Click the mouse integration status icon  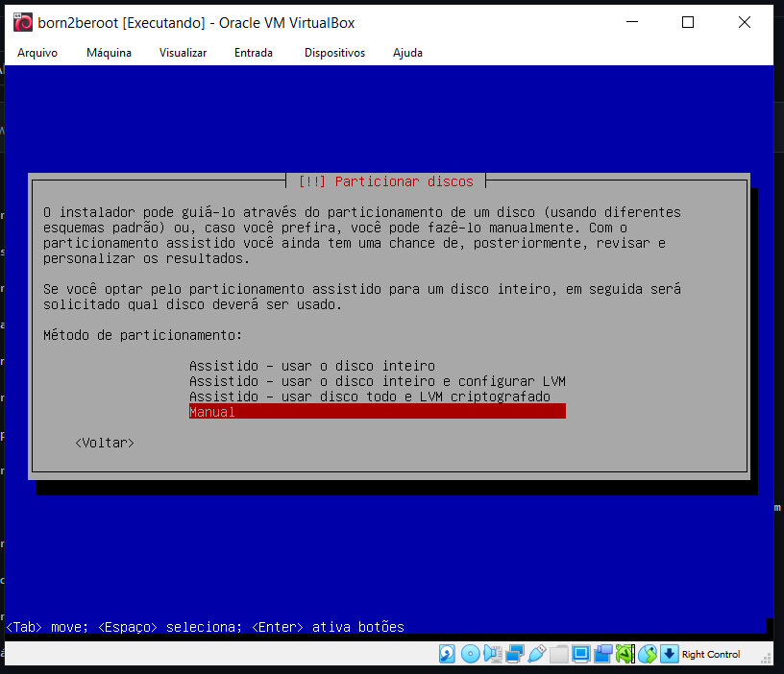click(648, 654)
